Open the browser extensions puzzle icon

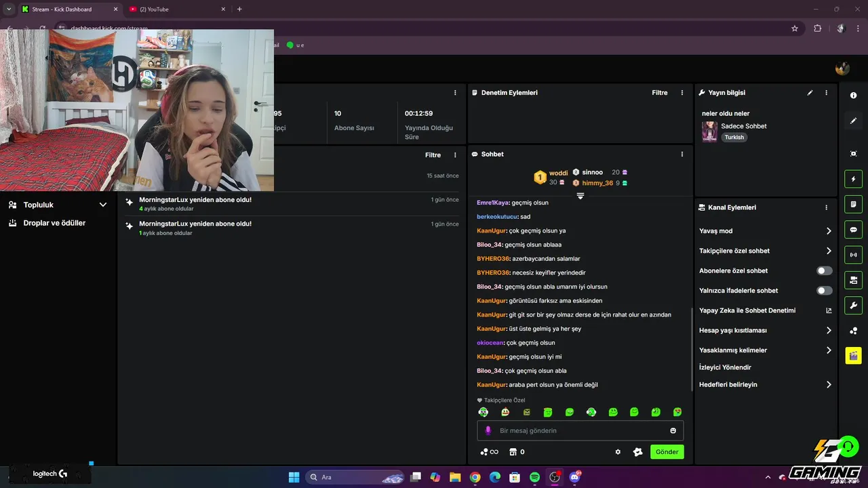click(817, 28)
